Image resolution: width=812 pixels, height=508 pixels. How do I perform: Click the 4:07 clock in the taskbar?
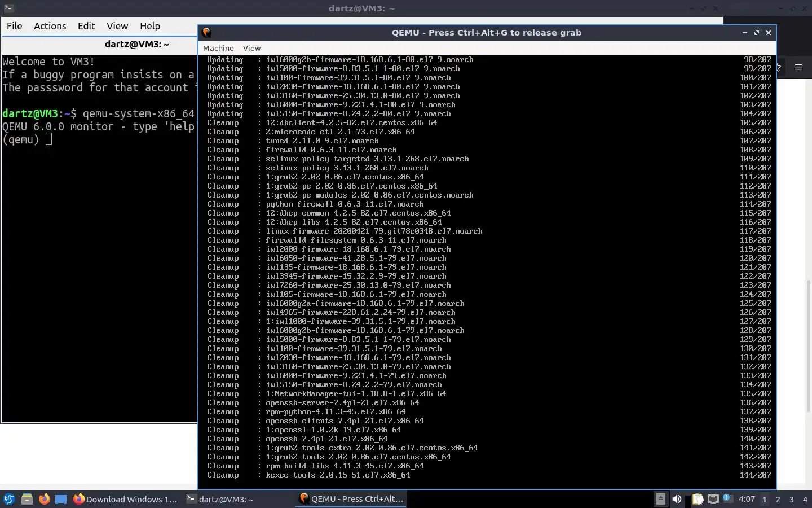pos(747,499)
